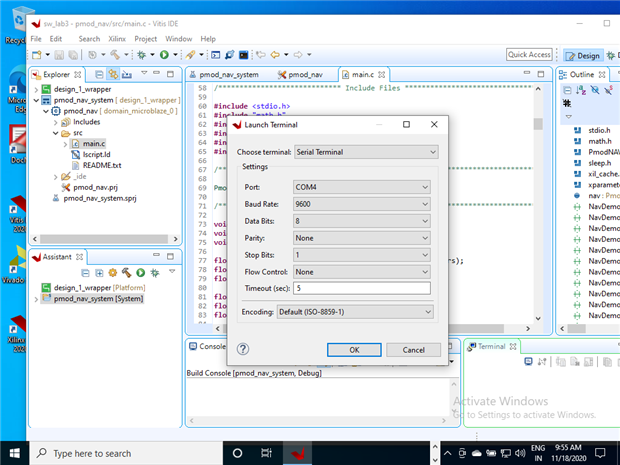
Task: Click the Timeout (sec) input field
Action: coord(362,288)
